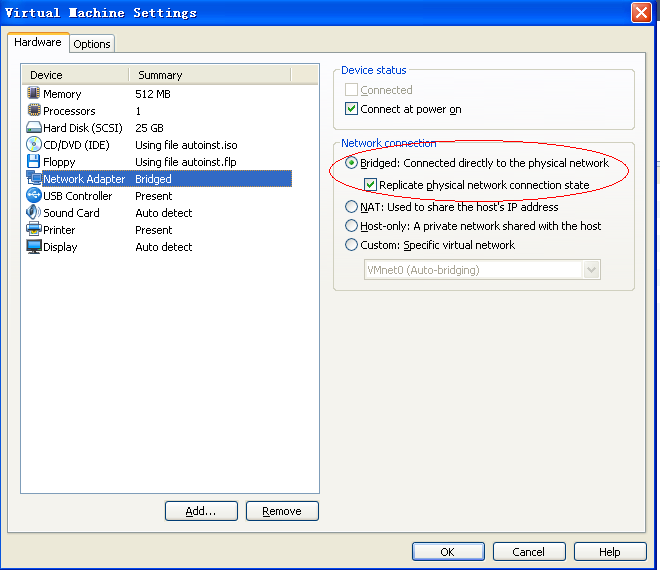
Task: Select the Processors device row label
Action: coord(69,111)
